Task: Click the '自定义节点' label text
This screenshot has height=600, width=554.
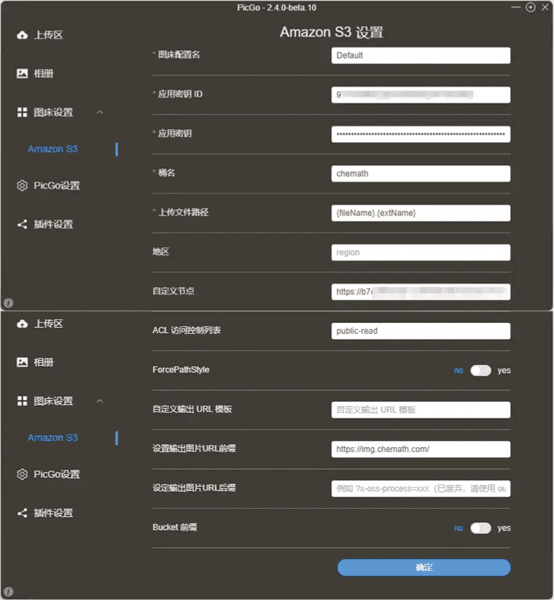Action: 173,291
